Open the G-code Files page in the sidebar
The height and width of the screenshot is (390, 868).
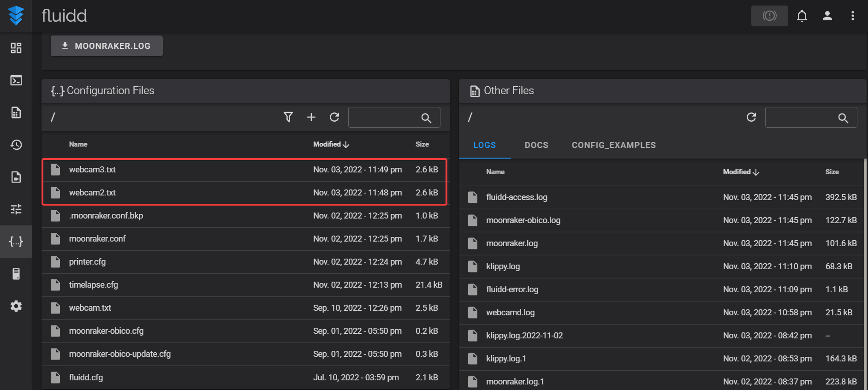(x=16, y=112)
